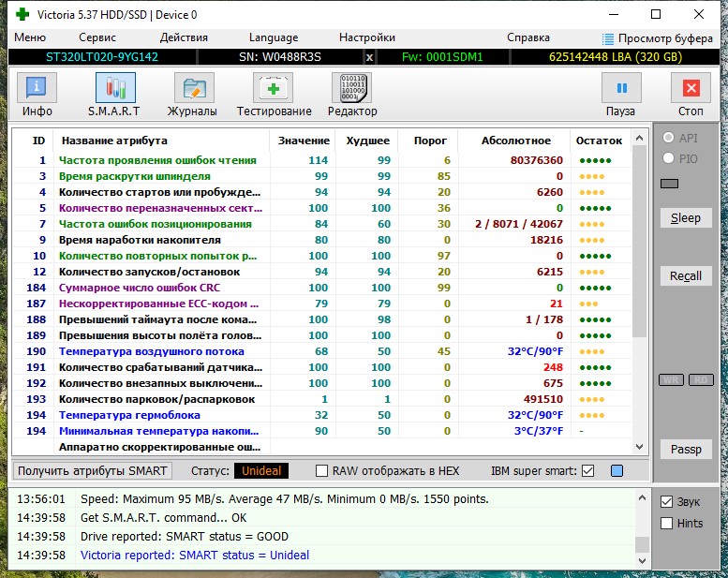728x578 pixels.
Task: Select the PIO radio button
Action: [x=668, y=158]
